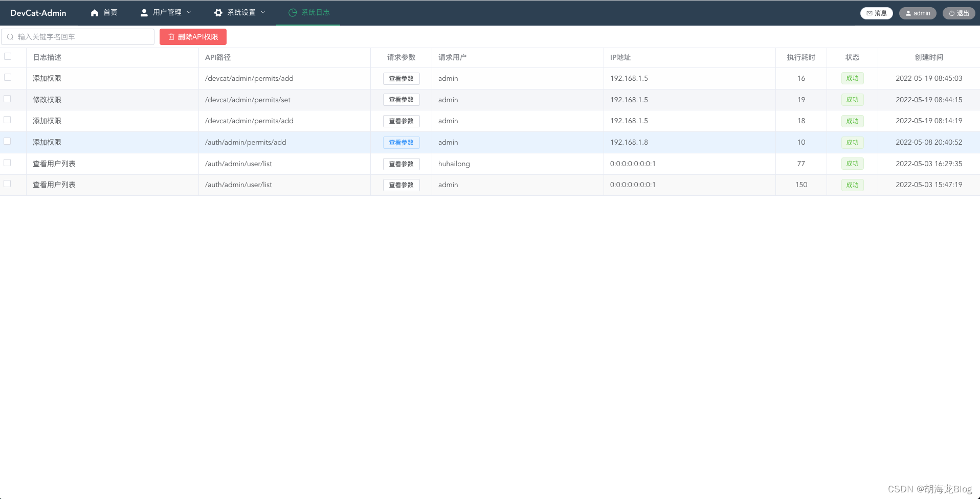Click the 创建时间 column header
Viewport: 980px width, 499px height.
[x=929, y=57]
